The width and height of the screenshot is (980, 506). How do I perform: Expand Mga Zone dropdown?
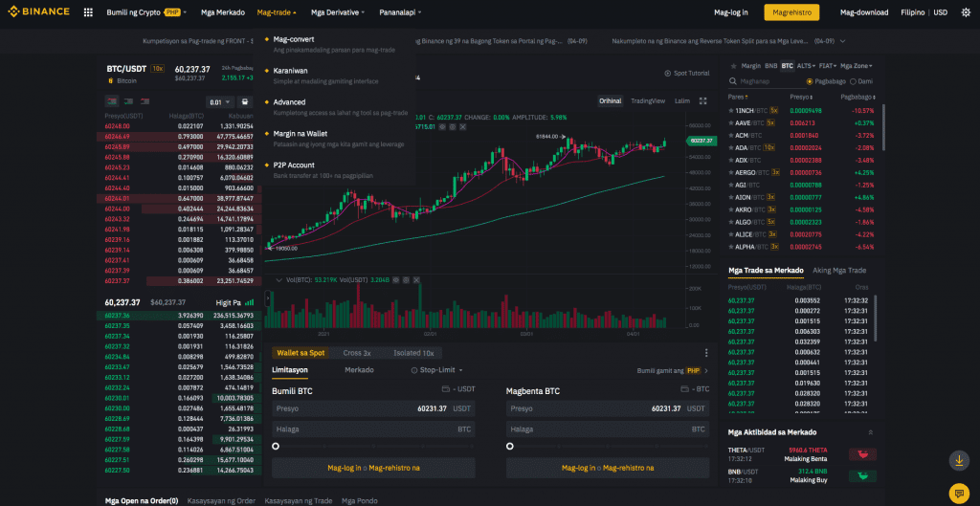point(857,66)
